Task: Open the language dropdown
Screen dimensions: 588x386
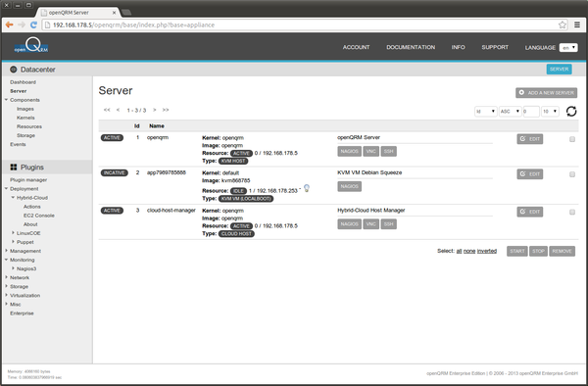Action: coord(568,48)
